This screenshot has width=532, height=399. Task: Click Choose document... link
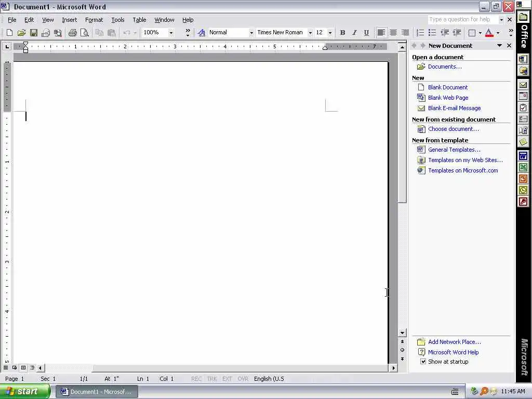click(453, 129)
